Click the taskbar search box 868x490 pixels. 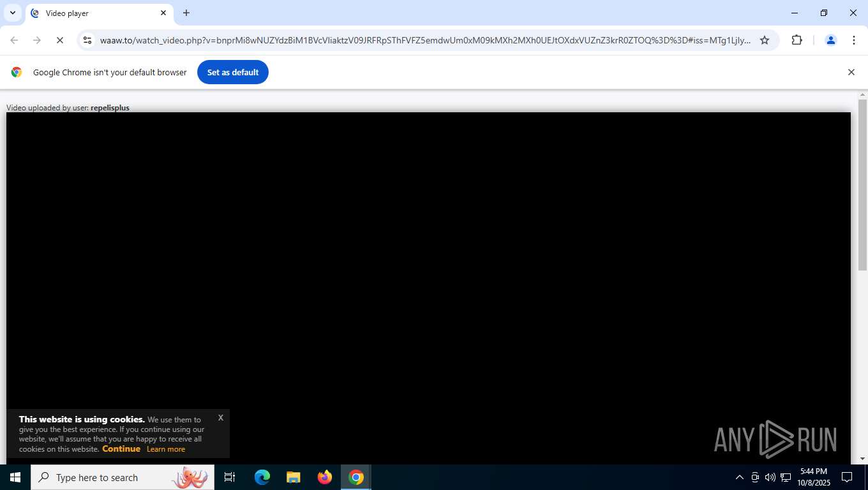coord(123,477)
